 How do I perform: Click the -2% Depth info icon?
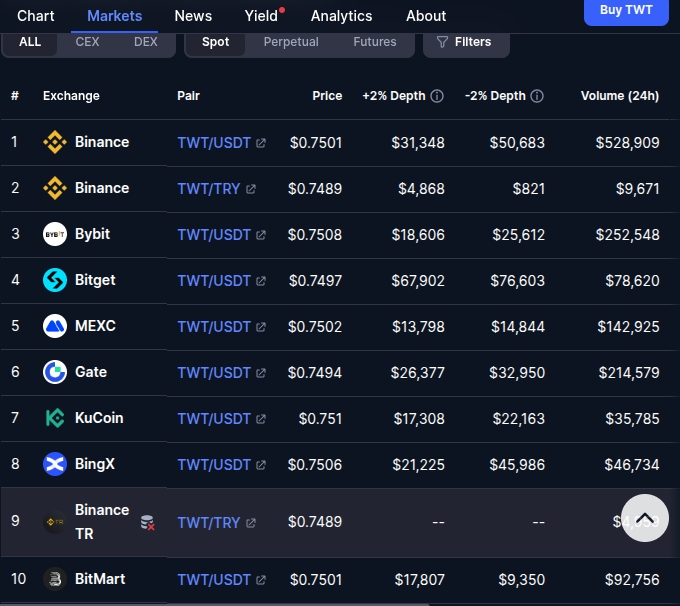coord(537,96)
